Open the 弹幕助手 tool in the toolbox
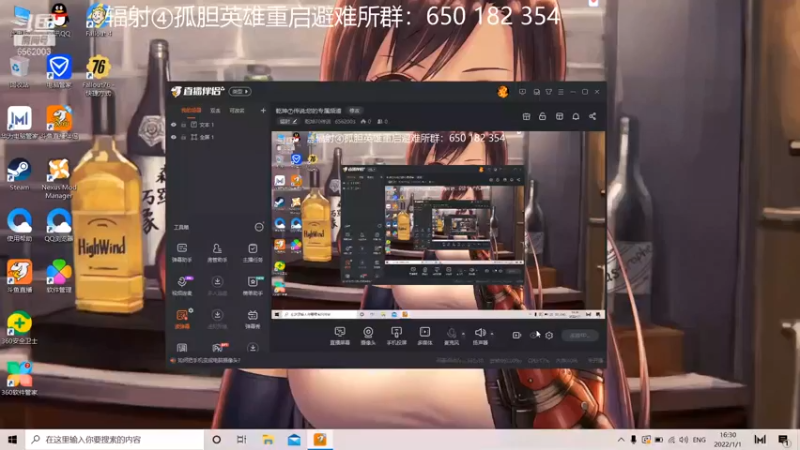Screen dimensions: 800x450 click(182, 253)
